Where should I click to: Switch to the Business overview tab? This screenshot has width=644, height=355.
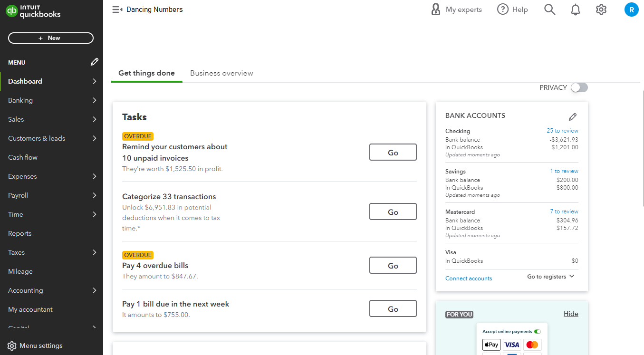click(x=221, y=73)
